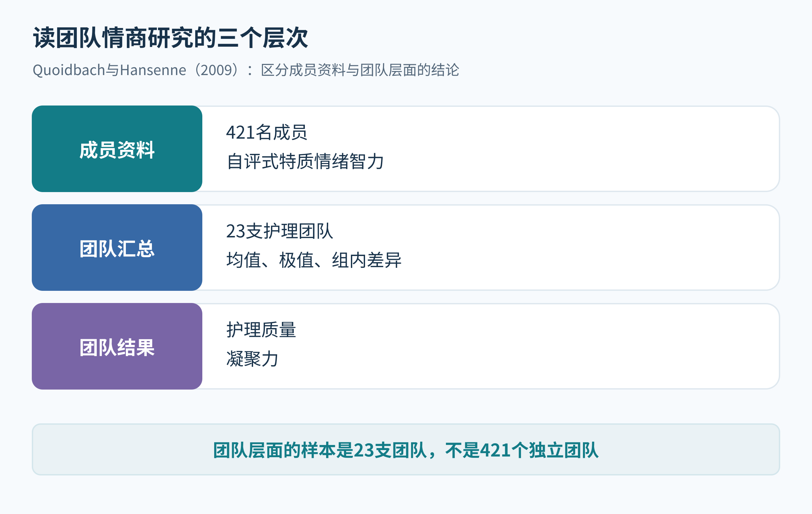Click the text 23支护理团队
This screenshot has width=812, height=514.
[x=279, y=231]
